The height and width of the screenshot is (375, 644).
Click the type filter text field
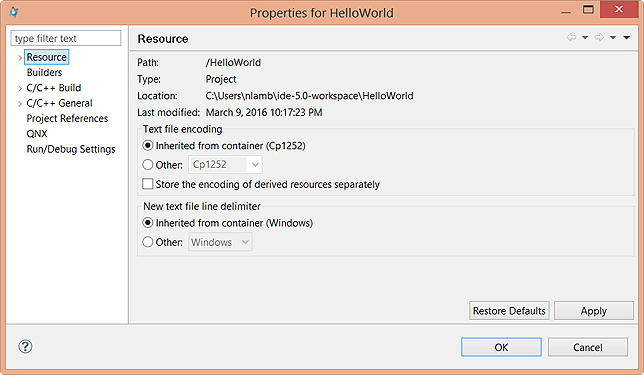[66, 38]
